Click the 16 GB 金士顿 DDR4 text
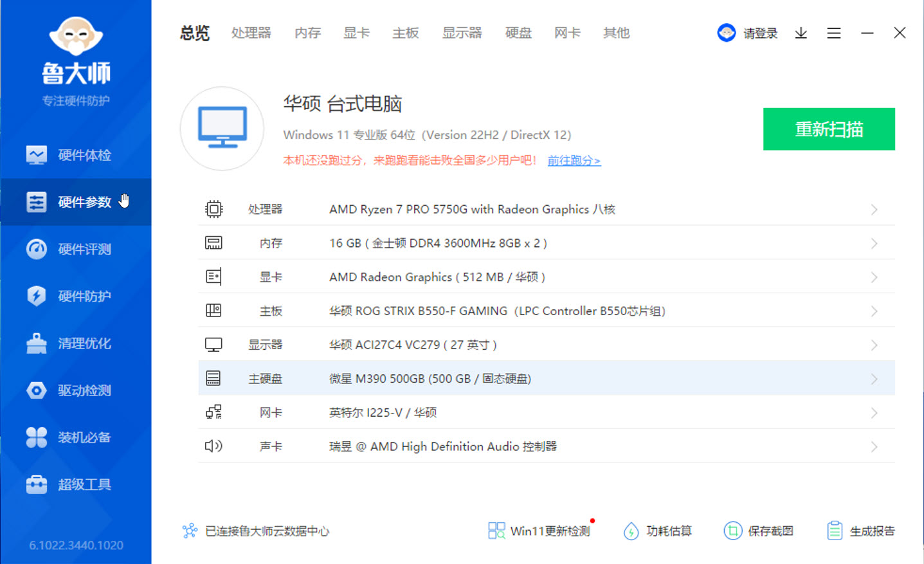 click(439, 243)
